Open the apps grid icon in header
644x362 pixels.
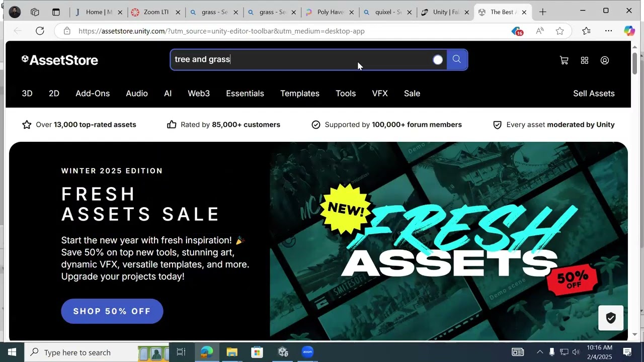pyautogui.click(x=584, y=60)
